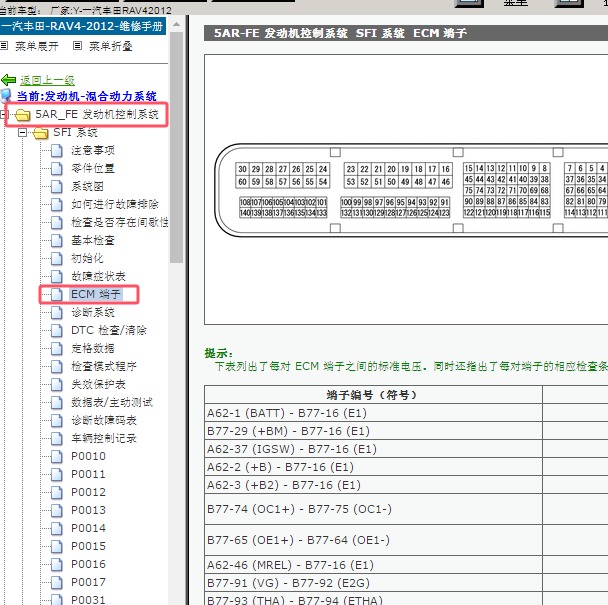608x605 pixels.
Task: Open 检查是否存在间歇性 page
Action: 119,222
